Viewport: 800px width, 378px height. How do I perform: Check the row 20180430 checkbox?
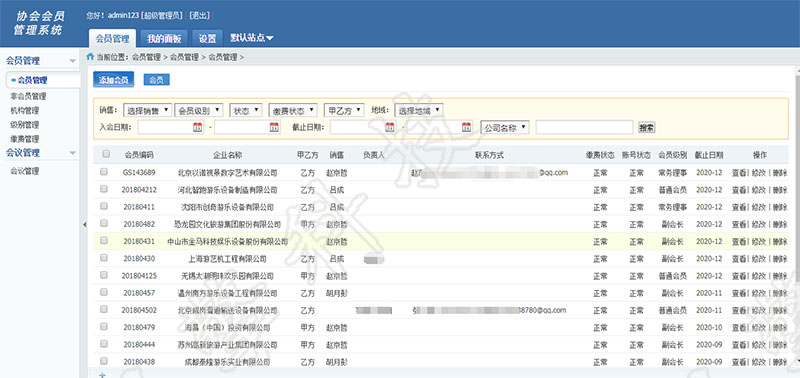pos(104,258)
